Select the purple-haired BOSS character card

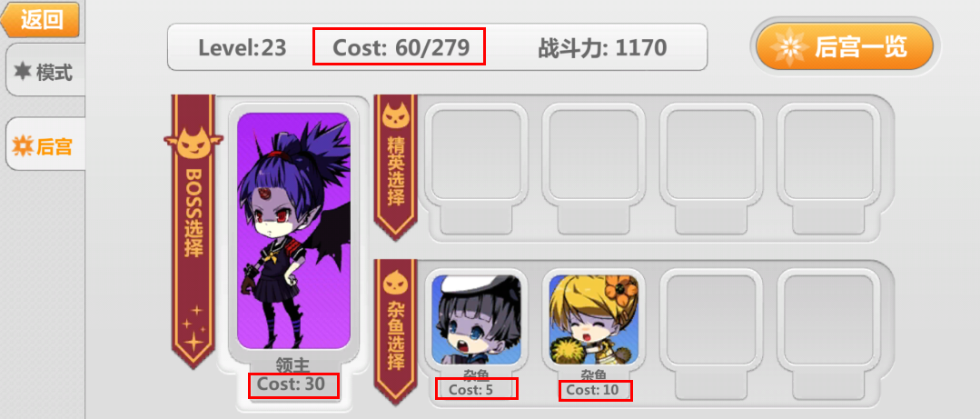293,232
